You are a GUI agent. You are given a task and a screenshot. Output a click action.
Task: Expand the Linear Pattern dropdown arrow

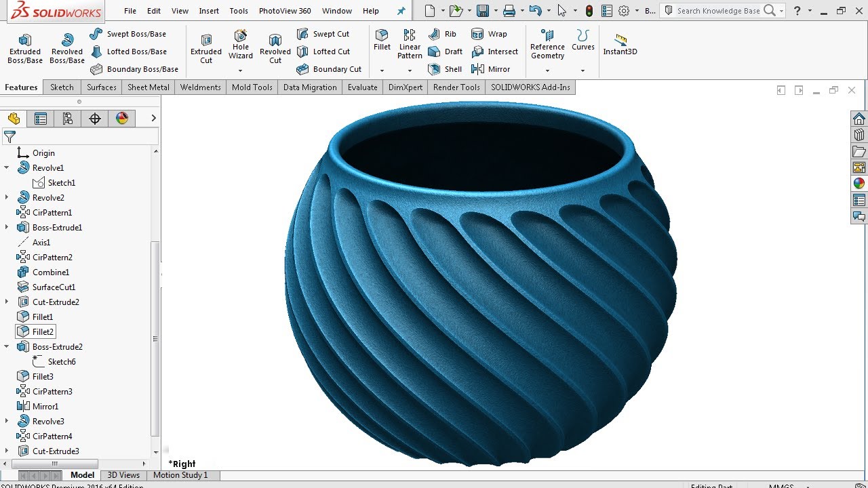click(410, 70)
